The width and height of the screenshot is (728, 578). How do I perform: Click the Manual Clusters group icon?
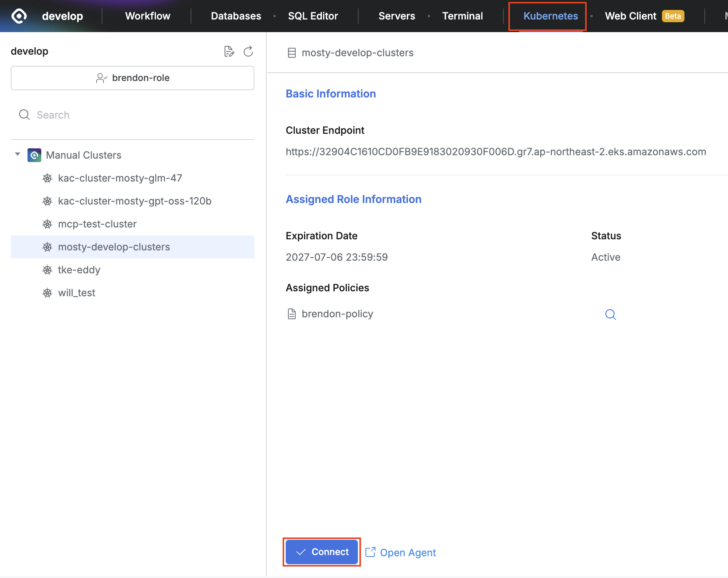(x=34, y=155)
